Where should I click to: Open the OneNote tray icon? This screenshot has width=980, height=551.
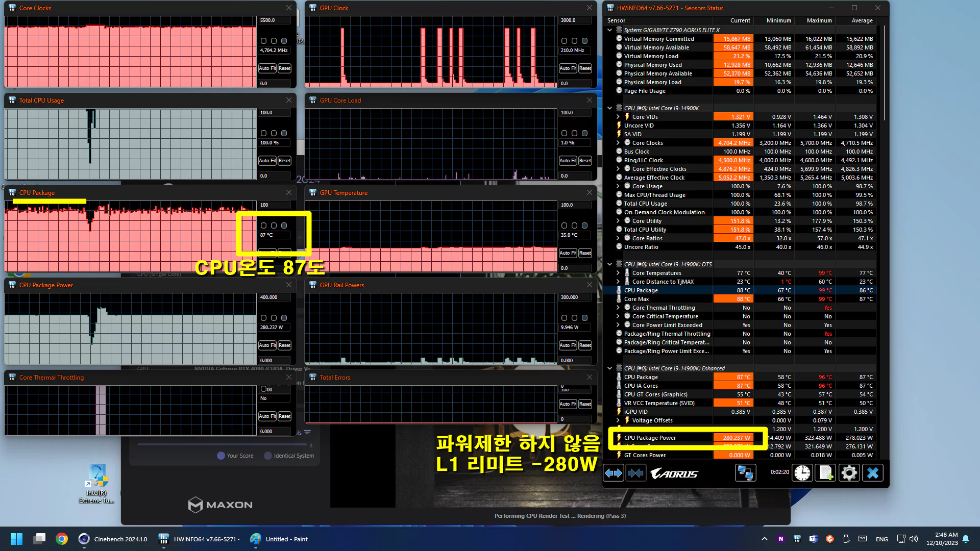(780, 539)
